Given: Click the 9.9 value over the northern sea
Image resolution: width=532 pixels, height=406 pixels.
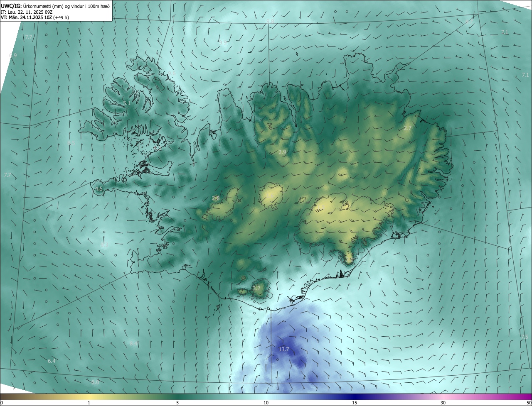Looking at the screenshot, I should pos(222,42).
